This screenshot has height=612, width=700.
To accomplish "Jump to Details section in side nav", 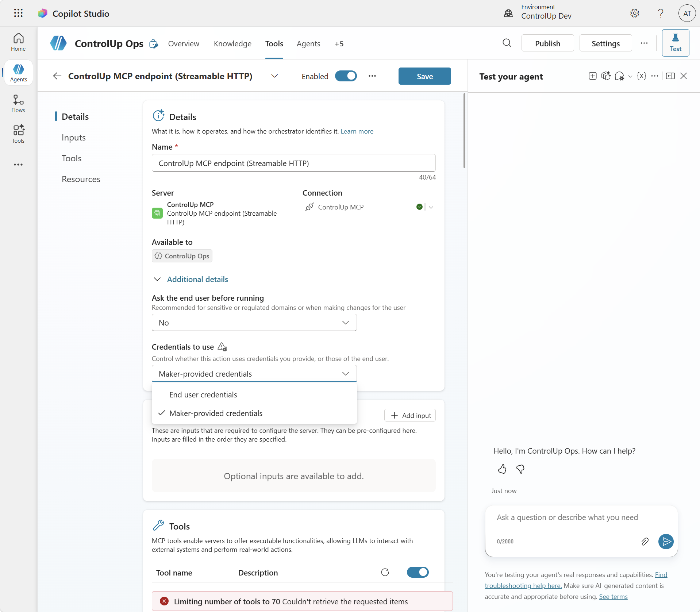I will (x=75, y=117).
